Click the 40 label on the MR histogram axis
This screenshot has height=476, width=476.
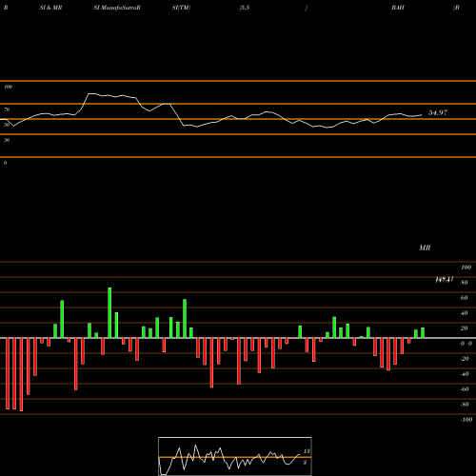point(465,313)
